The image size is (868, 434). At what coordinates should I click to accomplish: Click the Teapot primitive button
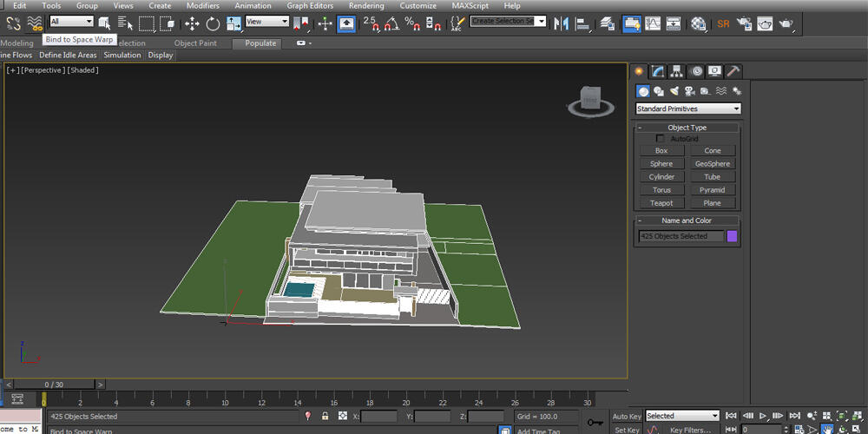pyautogui.click(x=661, y=203)
